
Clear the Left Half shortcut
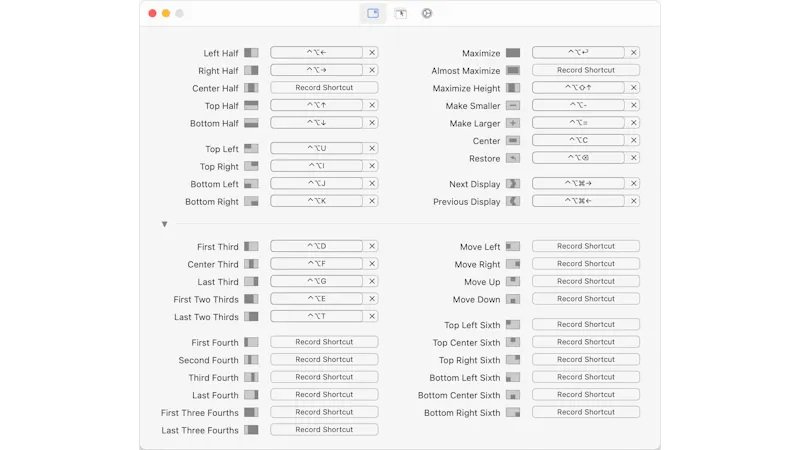(372, 53)
